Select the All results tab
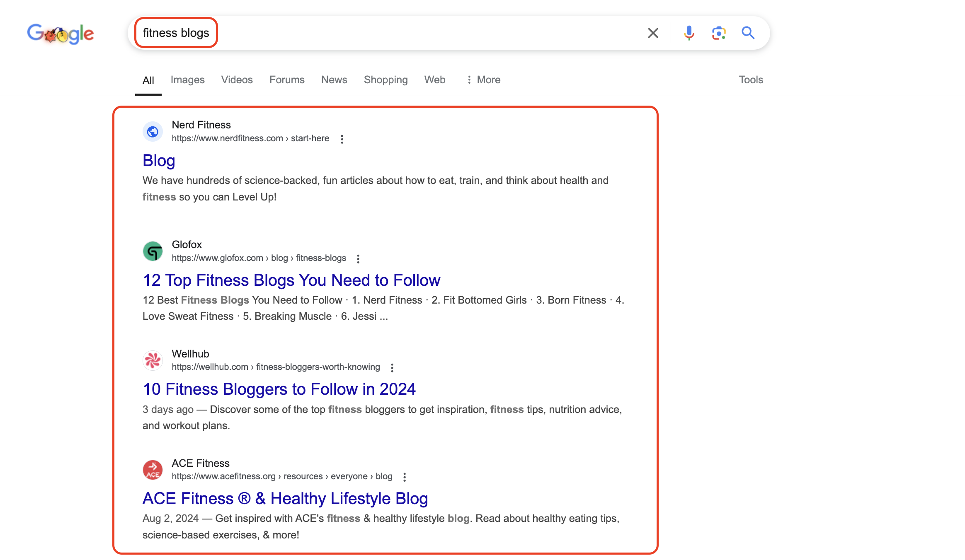Image resolution: width=965 pixels, height=560 pixels. [148, 80]
